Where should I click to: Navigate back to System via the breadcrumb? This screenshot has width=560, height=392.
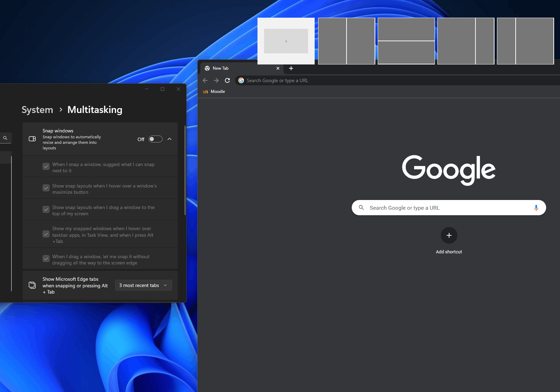click(37, 110)
